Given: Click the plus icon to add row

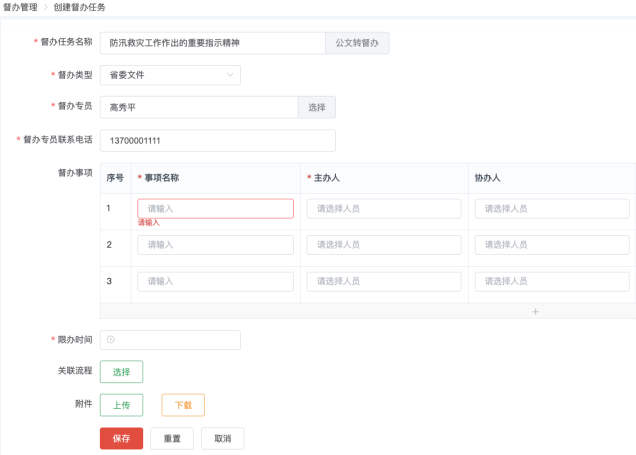Looking at the screenshot, I should click(x=535, y=312).
